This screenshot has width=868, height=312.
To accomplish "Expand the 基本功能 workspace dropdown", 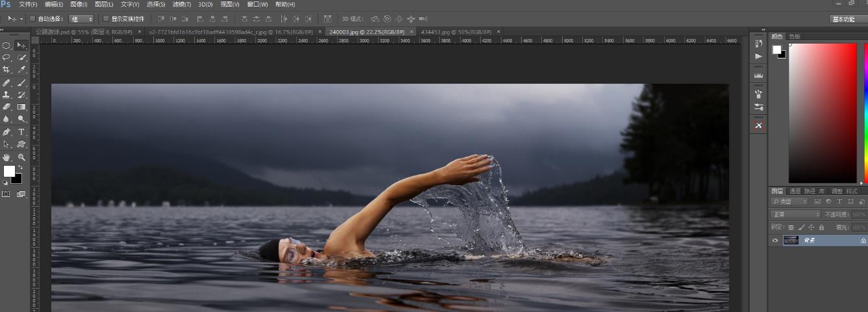I will point(848,19).
